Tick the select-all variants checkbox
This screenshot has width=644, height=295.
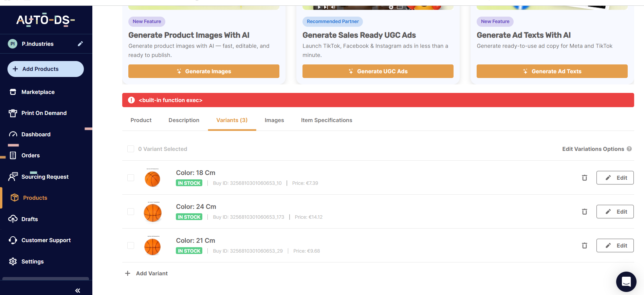(131, 149)
